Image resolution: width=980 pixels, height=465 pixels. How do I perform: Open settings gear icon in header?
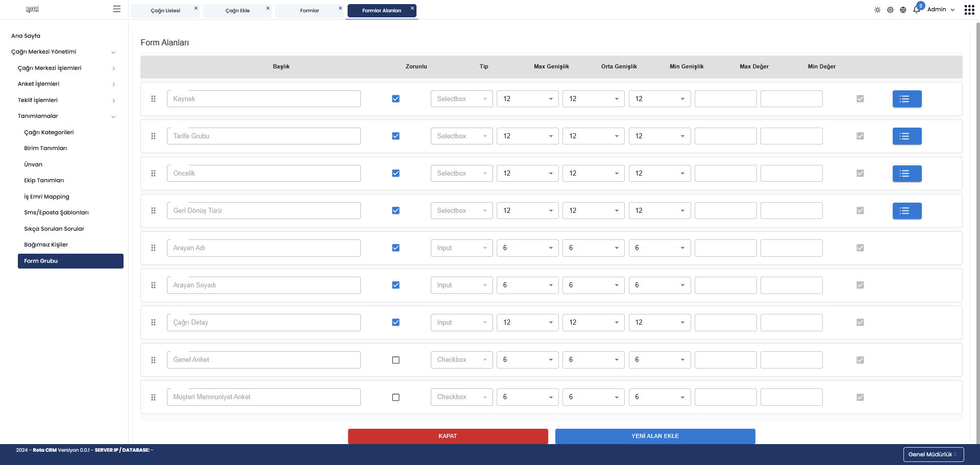click(890, 10)
